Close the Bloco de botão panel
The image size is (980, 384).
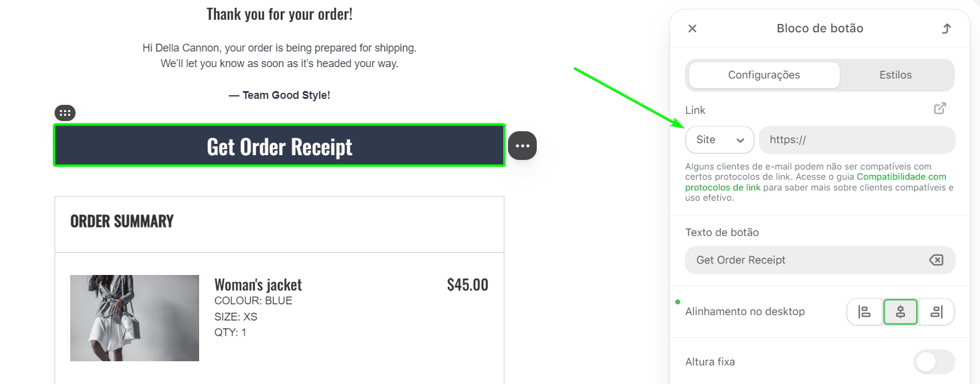pyautogui.click(x=692, y=28)
